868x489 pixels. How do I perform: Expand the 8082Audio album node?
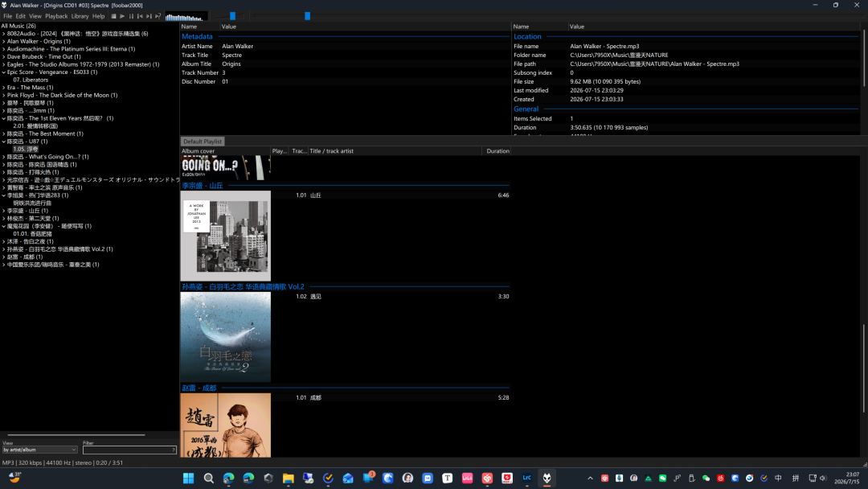4,34
